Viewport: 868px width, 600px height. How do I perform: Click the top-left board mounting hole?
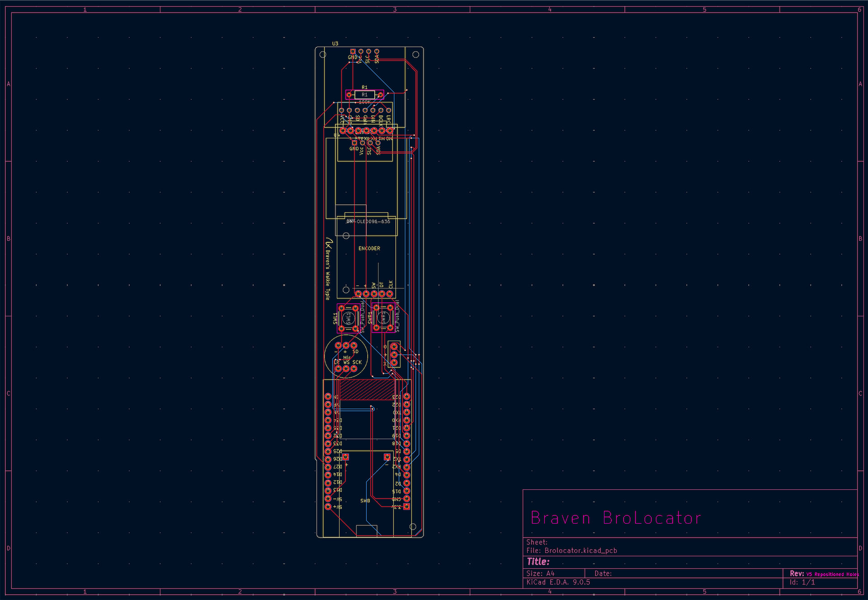(x=323, y=55)
